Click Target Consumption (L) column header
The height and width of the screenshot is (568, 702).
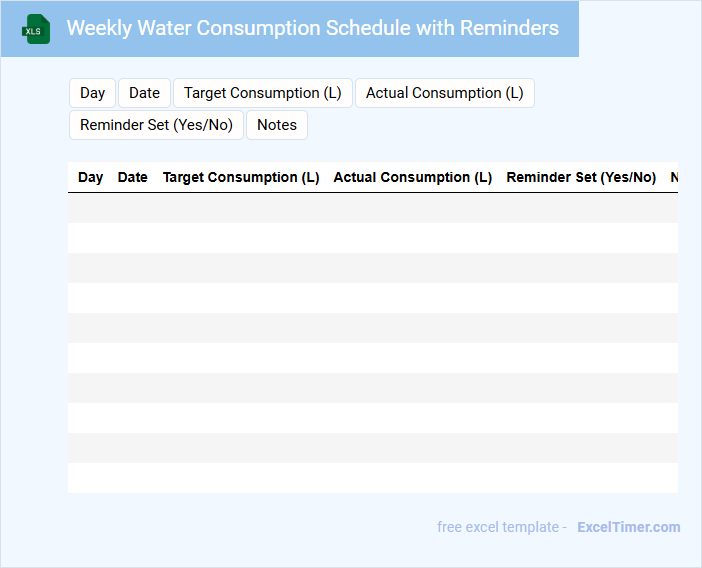click(241, 177)
